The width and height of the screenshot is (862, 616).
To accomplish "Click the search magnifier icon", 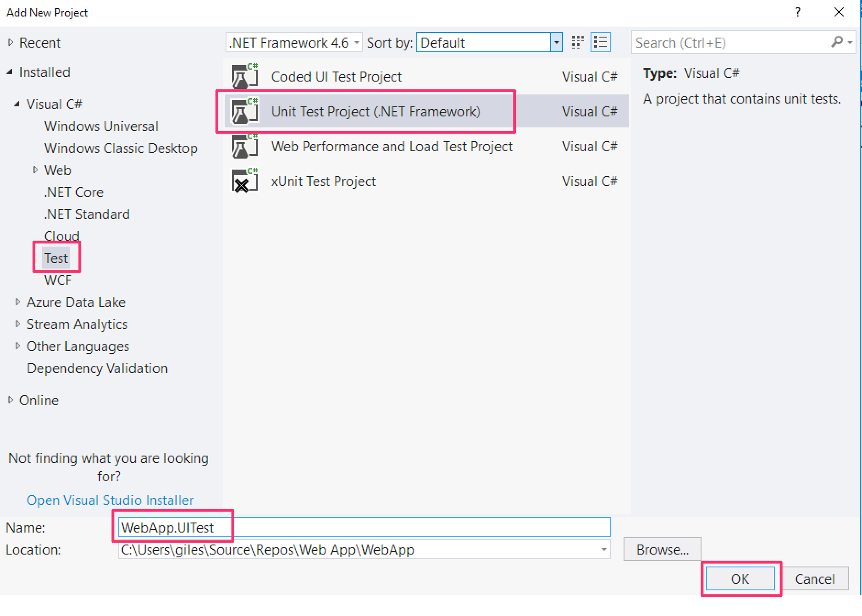I will [x=837, y=42].
